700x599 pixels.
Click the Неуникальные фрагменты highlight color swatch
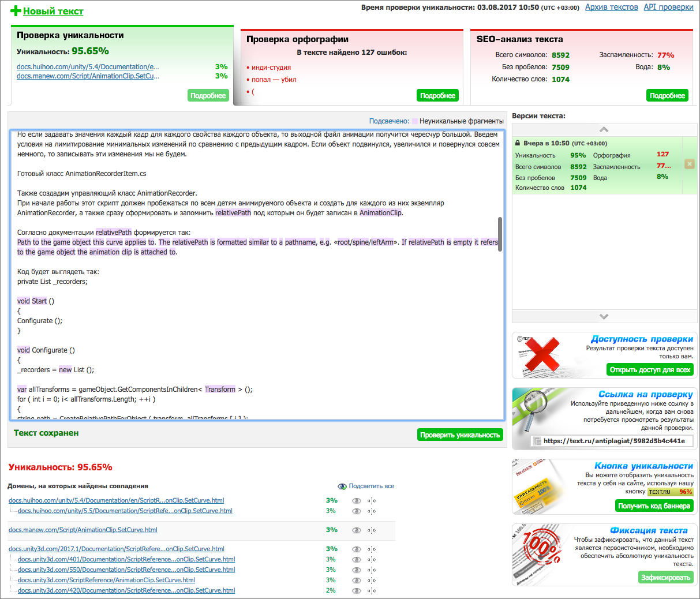pyautogui.click(x=414, y=121)
